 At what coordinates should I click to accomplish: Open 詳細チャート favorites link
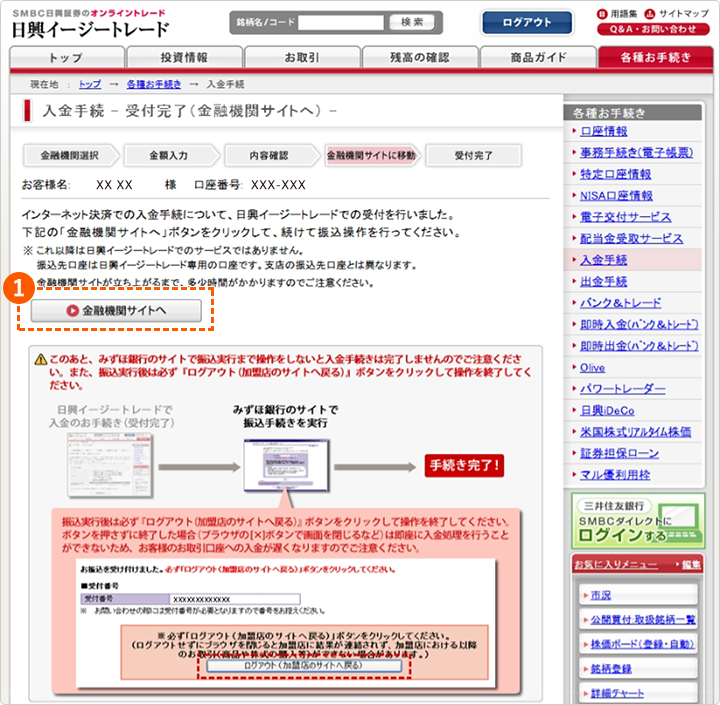click(x=617, y=693)
